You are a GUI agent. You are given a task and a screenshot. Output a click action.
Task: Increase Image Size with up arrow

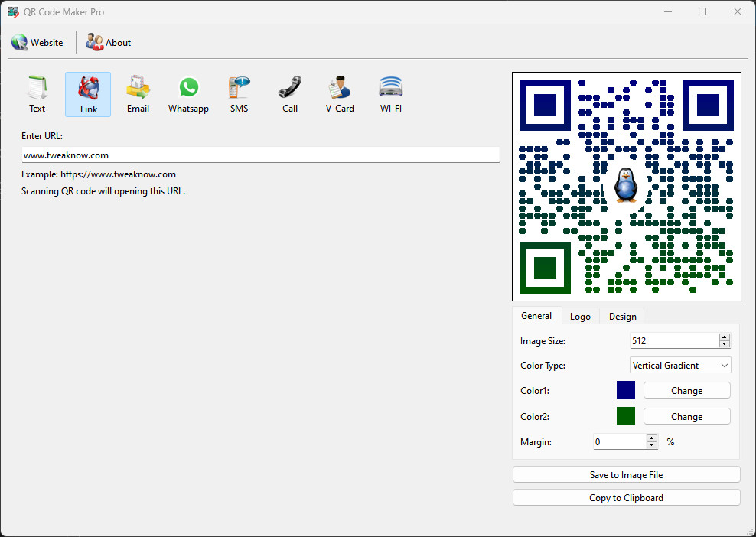(x=724, y=337)
